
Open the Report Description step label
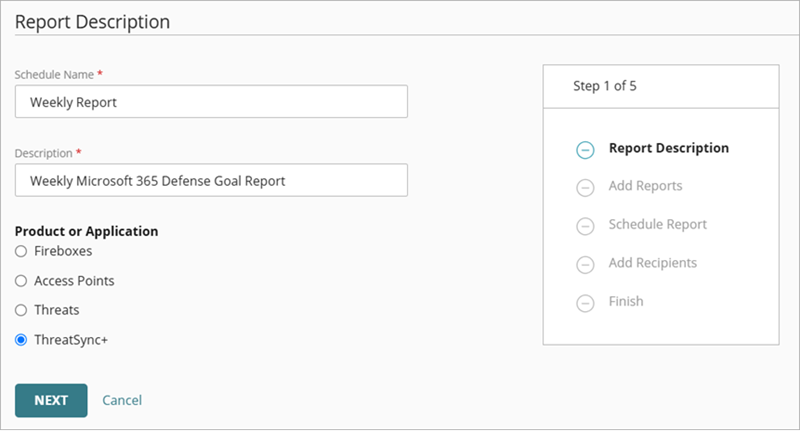pos(668,148)
